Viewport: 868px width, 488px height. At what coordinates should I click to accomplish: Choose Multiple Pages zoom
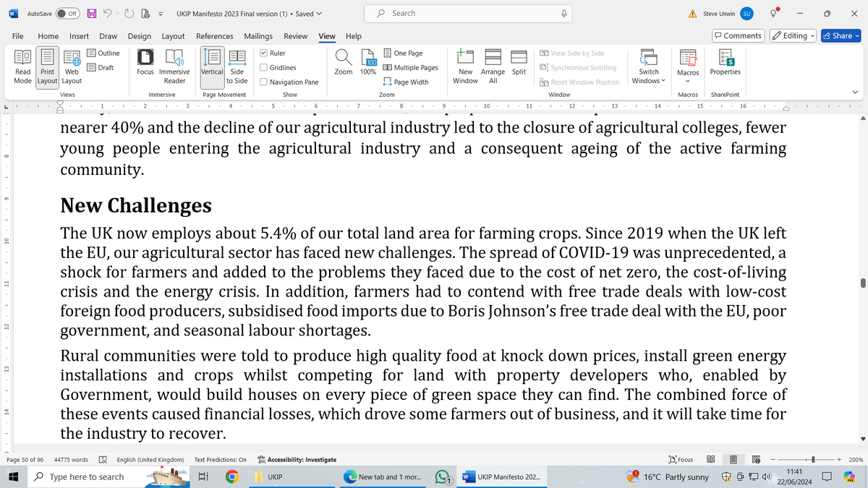[410, 67]
